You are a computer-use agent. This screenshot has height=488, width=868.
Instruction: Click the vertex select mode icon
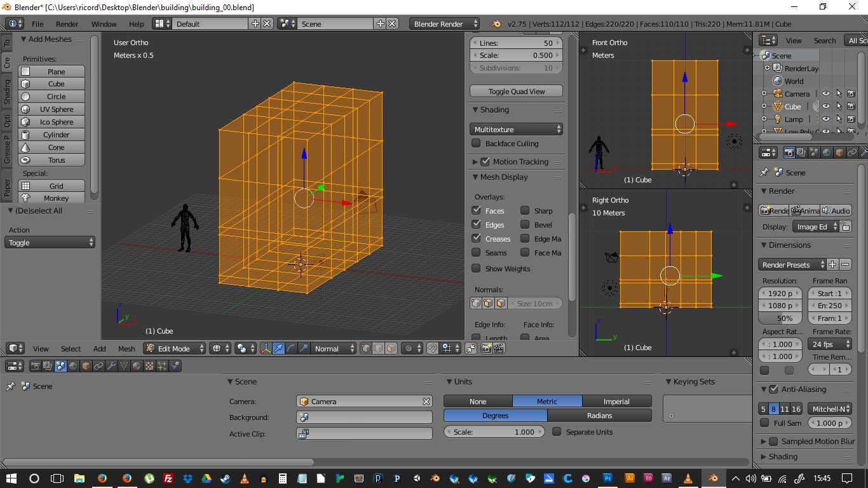point(366,348)
